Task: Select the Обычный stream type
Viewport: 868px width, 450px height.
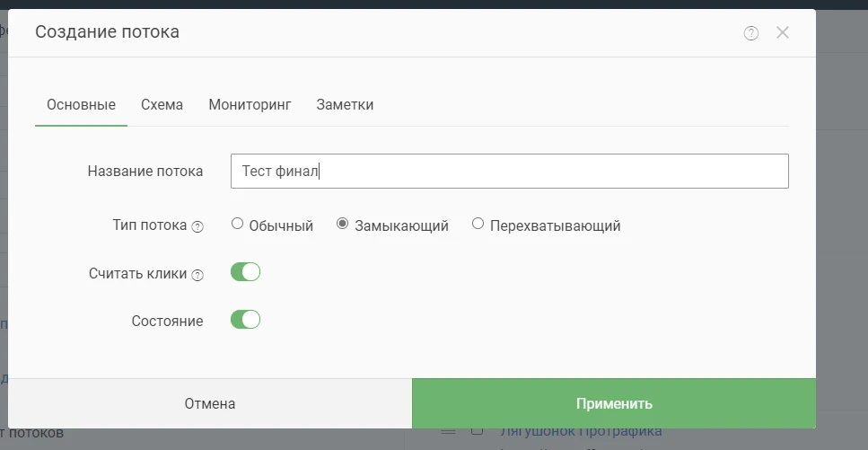Action: pyautogui.click(x=238, y=224)
